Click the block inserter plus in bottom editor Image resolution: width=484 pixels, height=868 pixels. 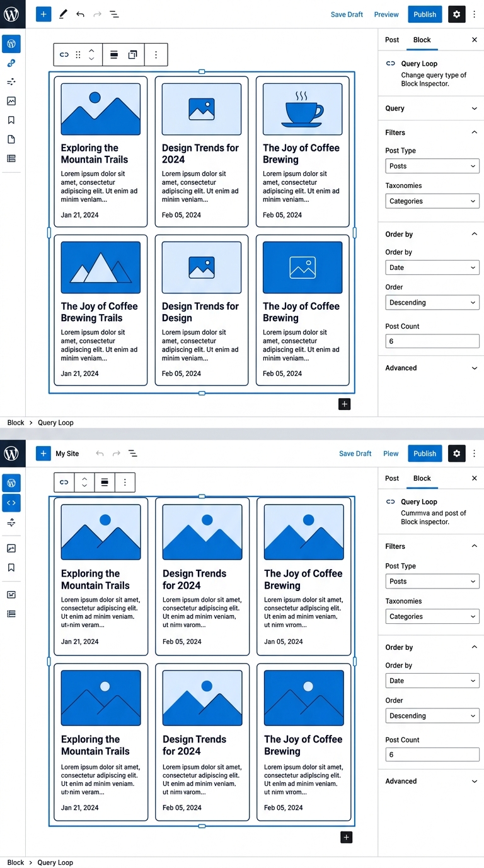(x=43, y=454)
